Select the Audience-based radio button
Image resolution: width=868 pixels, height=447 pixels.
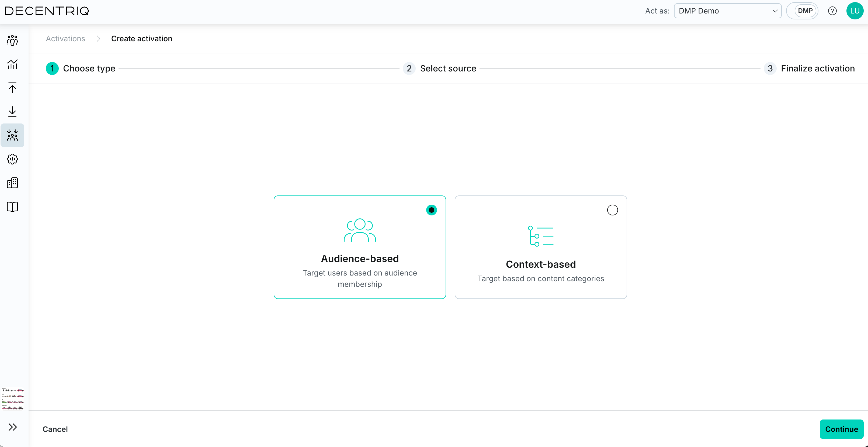click(x=432, y=210)
